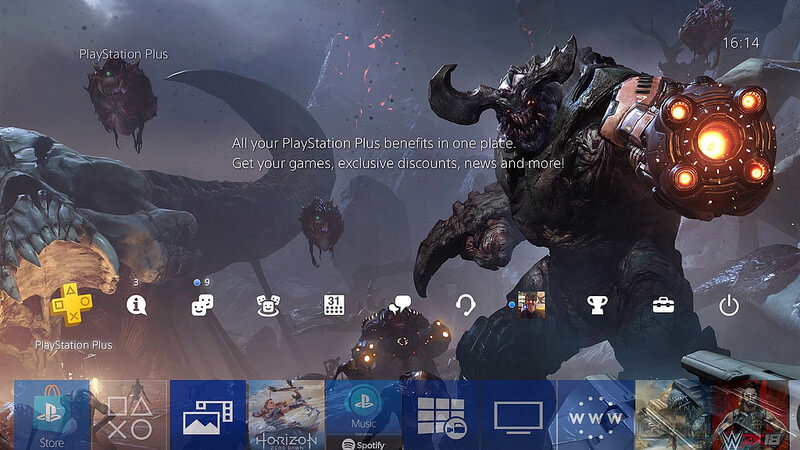
Task: Select the PlayStation shapes symbol tile
Action: pos(129,415)
